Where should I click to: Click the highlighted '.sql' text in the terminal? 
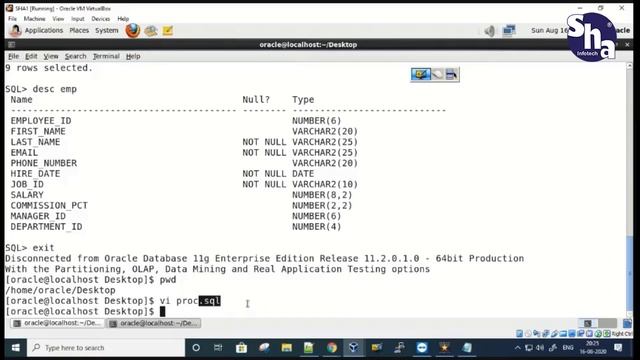point(210,301)
